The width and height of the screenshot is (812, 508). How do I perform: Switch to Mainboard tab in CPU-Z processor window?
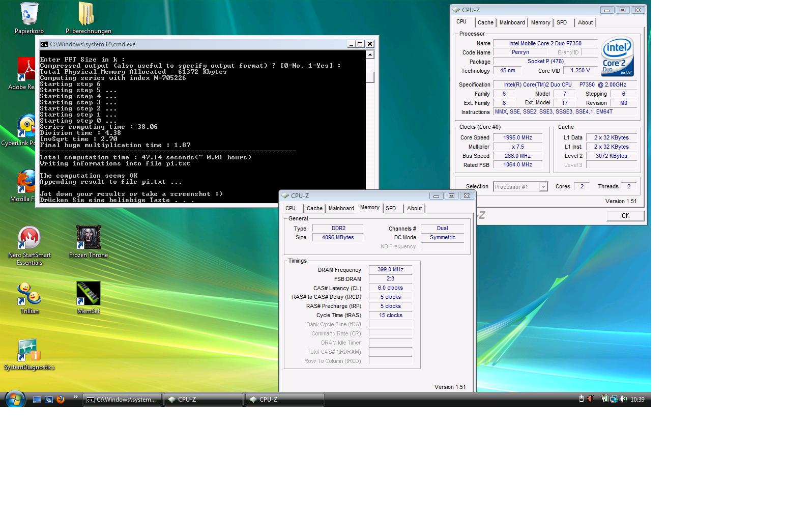[x=512, y=22]
